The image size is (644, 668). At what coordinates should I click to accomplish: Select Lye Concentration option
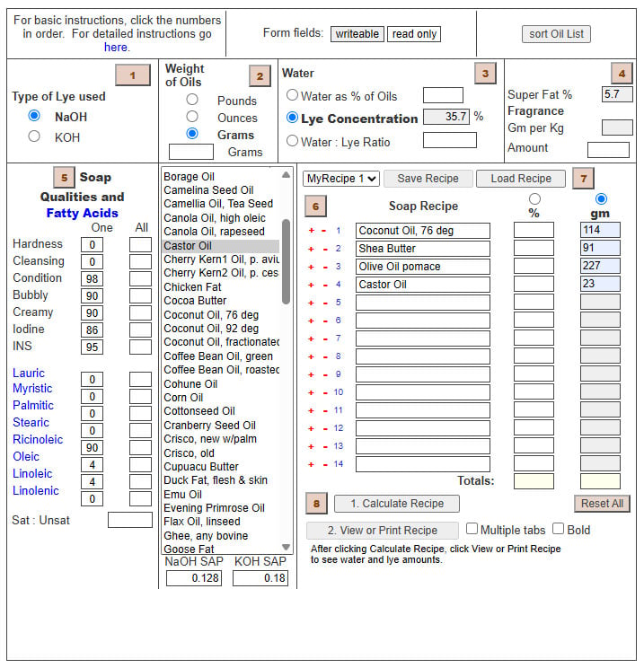pos(292,117)
